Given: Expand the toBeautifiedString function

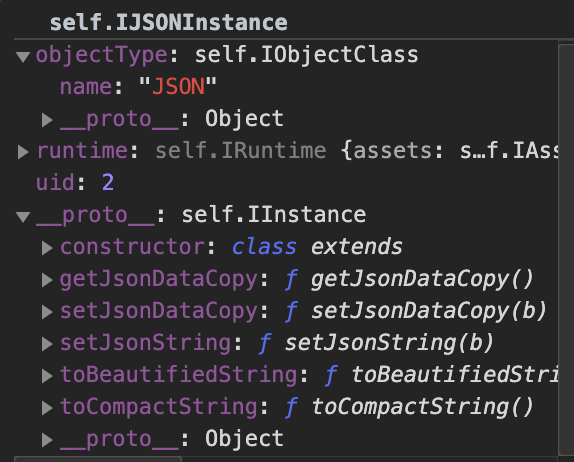Looking at the screenshot, I should coord(47,376).
